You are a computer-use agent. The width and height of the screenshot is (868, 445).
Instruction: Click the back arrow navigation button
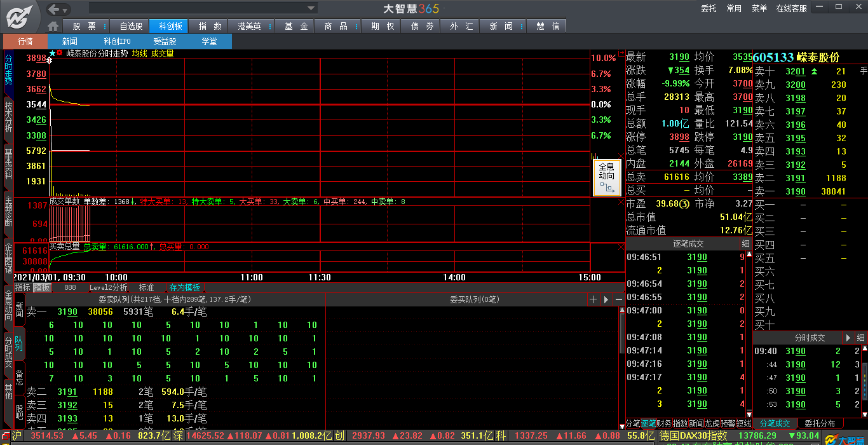click(x=54, y=8)
